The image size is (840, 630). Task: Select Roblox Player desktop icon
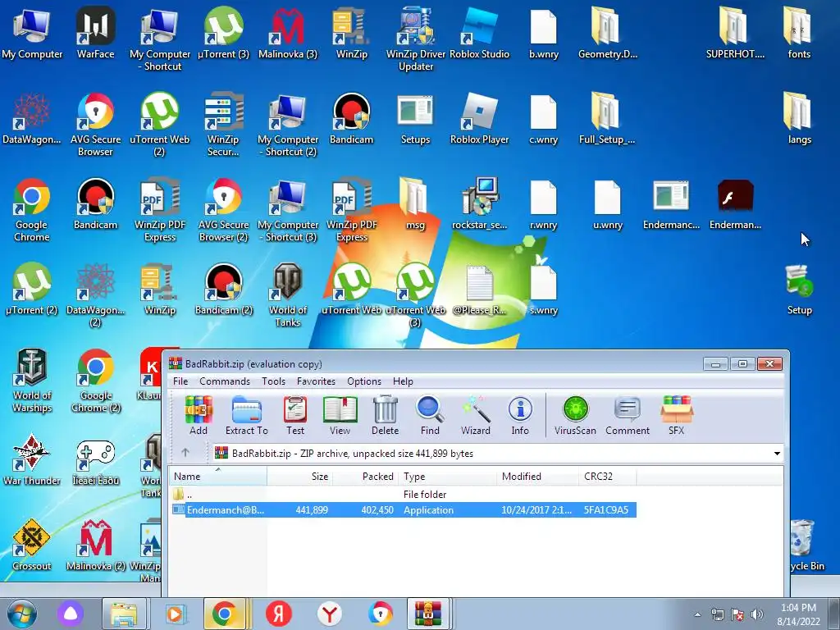tap(479, 118)
